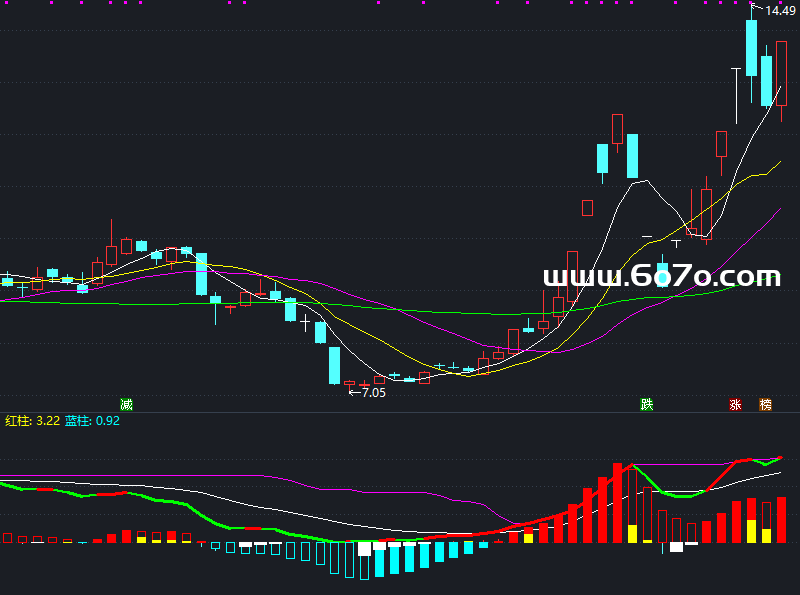Image resolution: width=800 pixels, height=595 pixels.
Task: Click the white bar at the bottom right of the indicator panel
Action: (x=676, y=547)
